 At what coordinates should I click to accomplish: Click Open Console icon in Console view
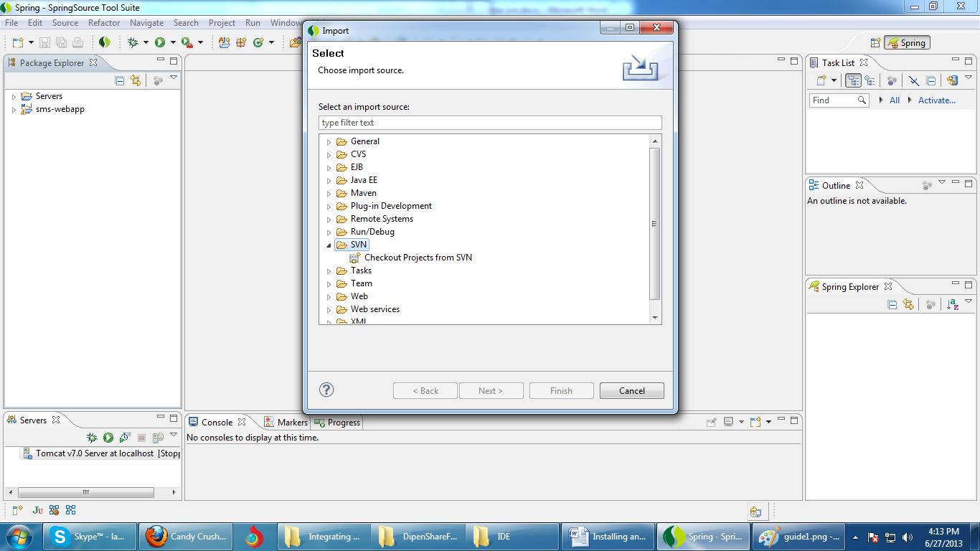point(755,422)
